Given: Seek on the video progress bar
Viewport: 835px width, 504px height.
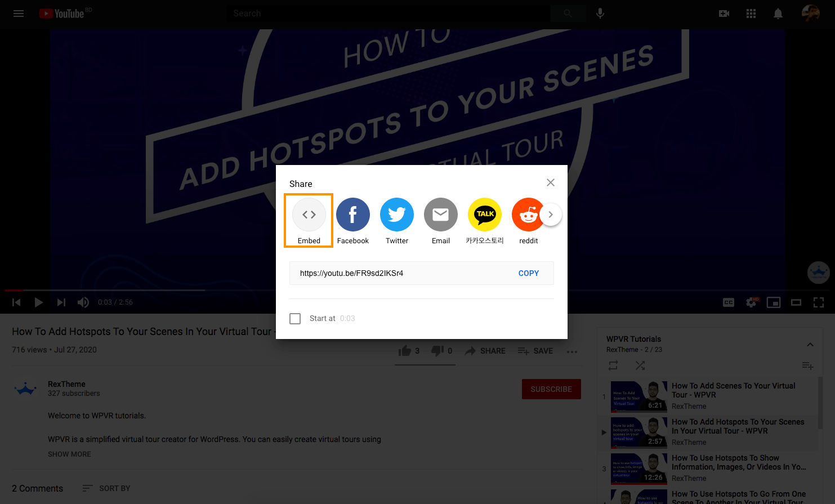Looking at the screenshot, I should pos(417,290).
